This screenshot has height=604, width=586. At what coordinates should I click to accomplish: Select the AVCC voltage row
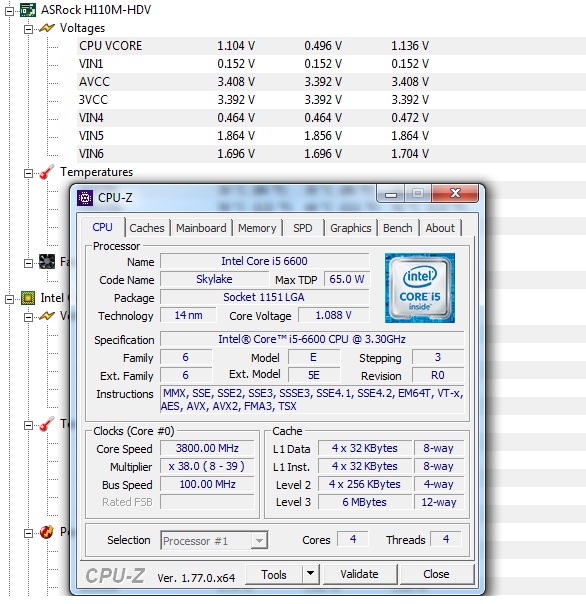coord(331,82)
